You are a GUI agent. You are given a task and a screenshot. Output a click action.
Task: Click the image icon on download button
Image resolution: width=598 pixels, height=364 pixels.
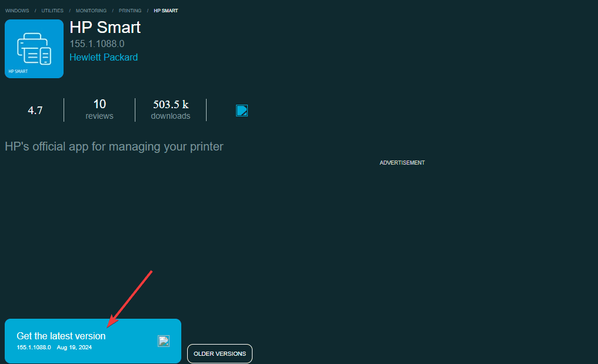pos(164,341)
